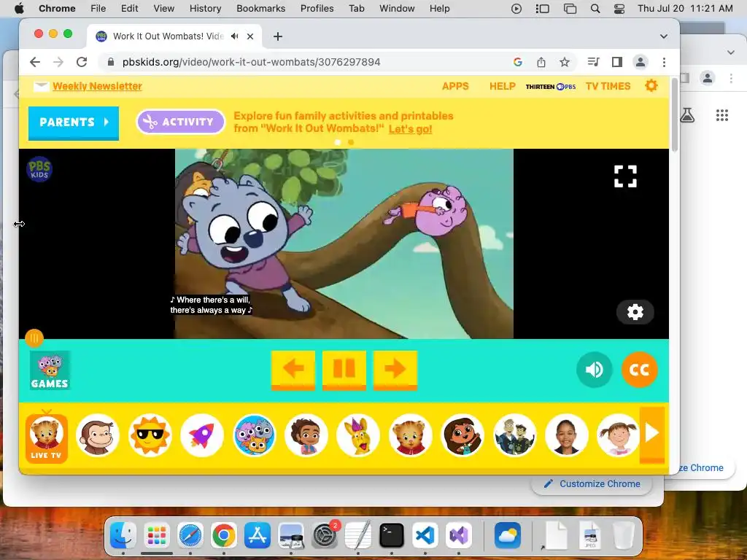Open site settings orange gear

(x=651, y=86)
